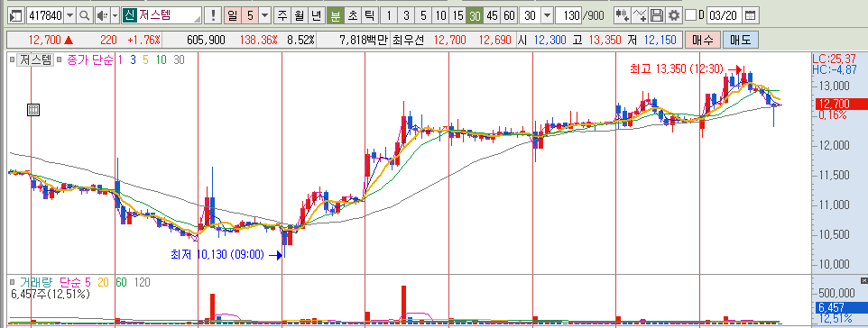Select the 월 monthly period button
Image resolution: width=868 pixels, height=328 pixels.
coord(299,15)
